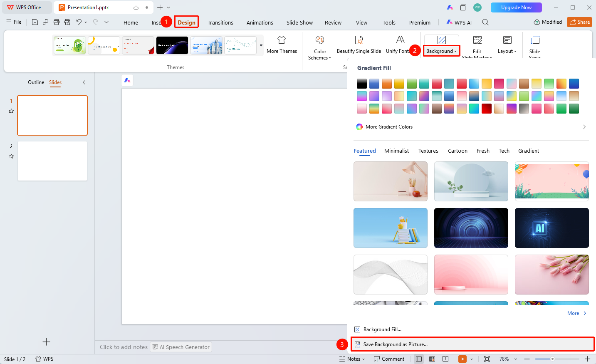Open the Transitions ribbon tab

tap(220, 22)
